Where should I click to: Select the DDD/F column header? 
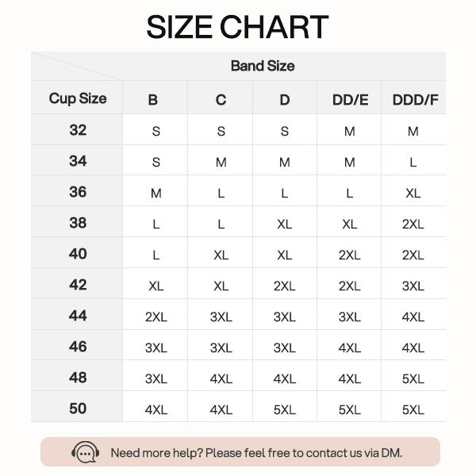coord(415,100)
